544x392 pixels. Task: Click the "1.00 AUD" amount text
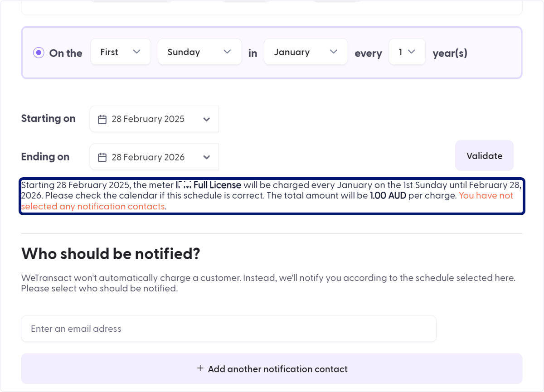[x=388, y=196]
